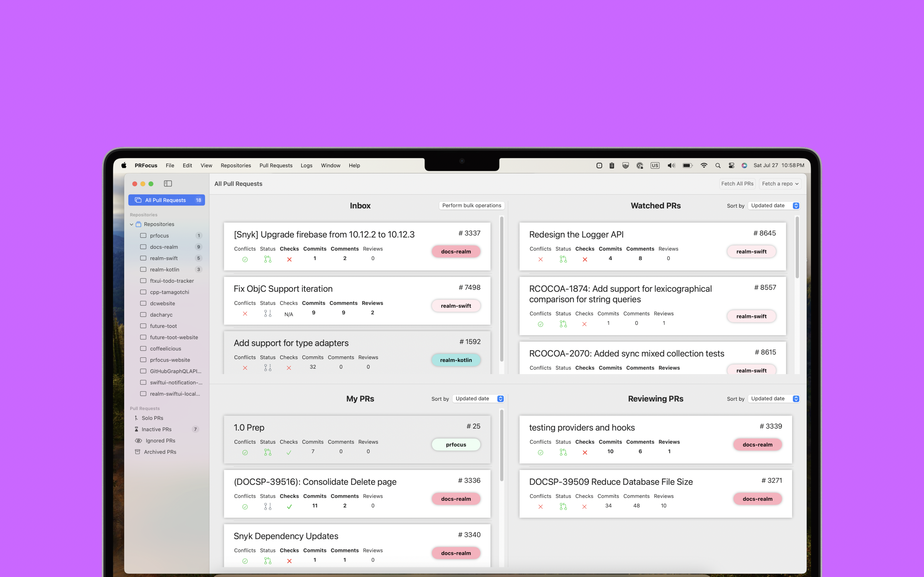The image size is (924, 577).
Task: Click the merge status icon on PR #7498
Action: click(267, 313)
